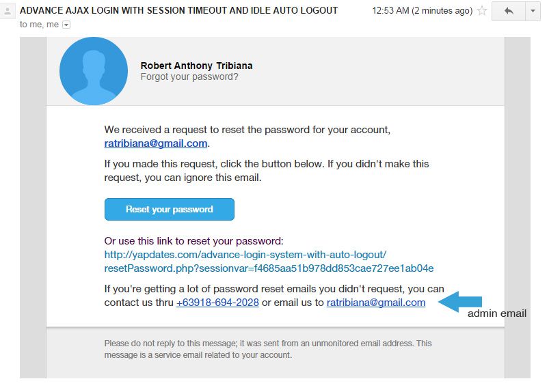Open the admin email link after "email us to"
Screen dimensions: 549x392
click(376, 303)
